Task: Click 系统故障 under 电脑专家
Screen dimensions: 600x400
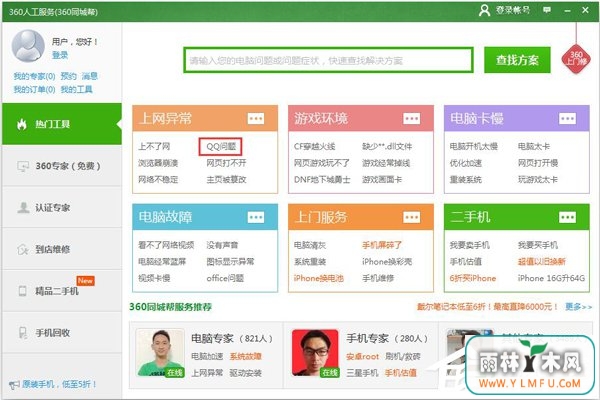Action: click(x=245, y=356)
